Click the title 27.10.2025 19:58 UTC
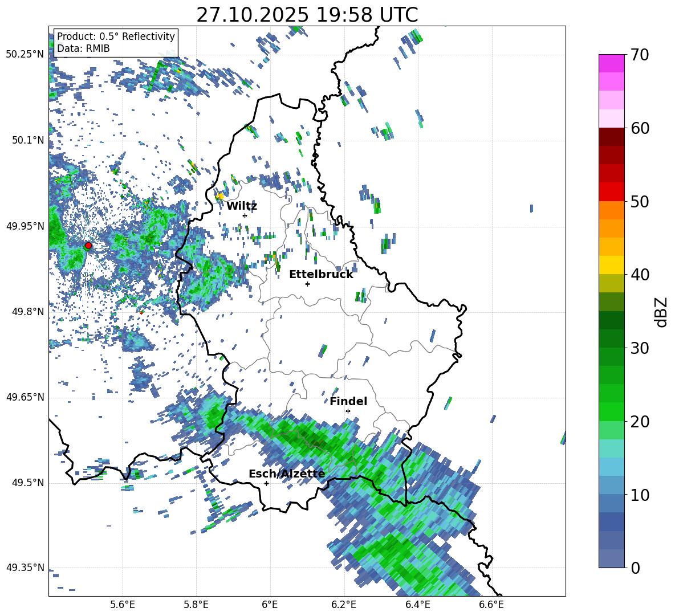Screen dimensions: 675x616 click(x=307, y=15)
